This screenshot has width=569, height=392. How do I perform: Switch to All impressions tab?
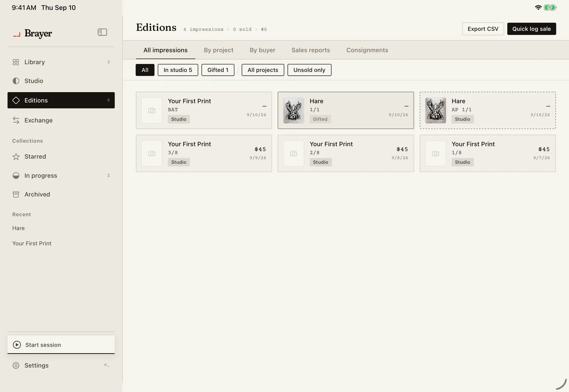coord(165,50)
